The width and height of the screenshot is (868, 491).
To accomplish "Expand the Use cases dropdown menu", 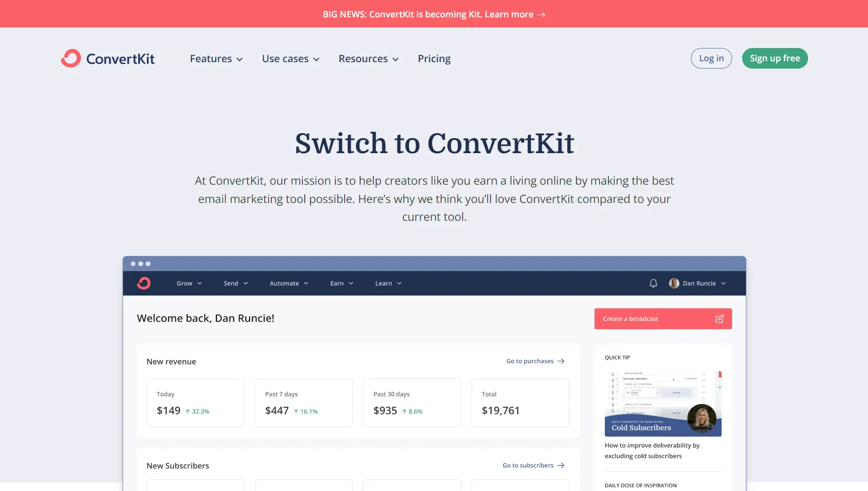I will (x=291, y=59).
